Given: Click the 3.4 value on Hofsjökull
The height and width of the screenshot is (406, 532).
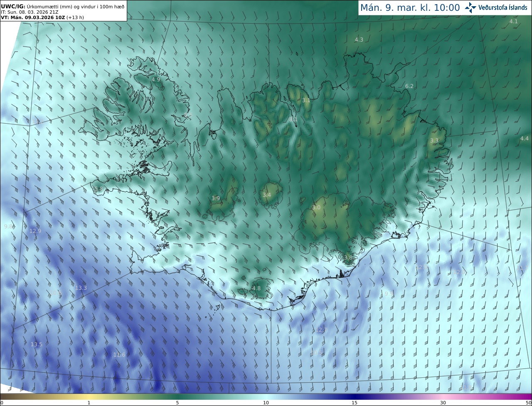Looking at the screenshot, I should [x=267, y=195].
